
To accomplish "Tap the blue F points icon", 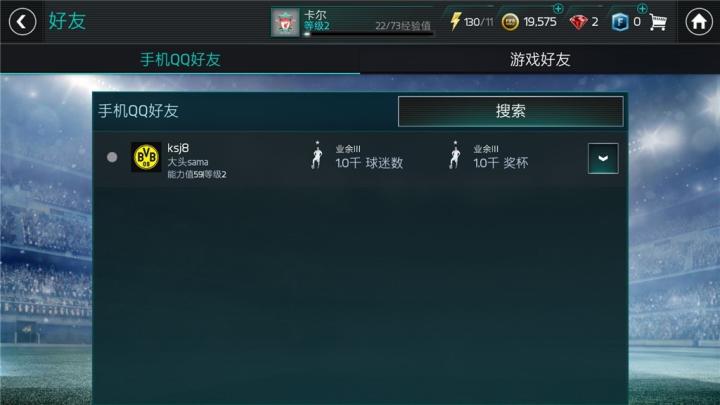I will pyautogui.click(x=620, y=22).
